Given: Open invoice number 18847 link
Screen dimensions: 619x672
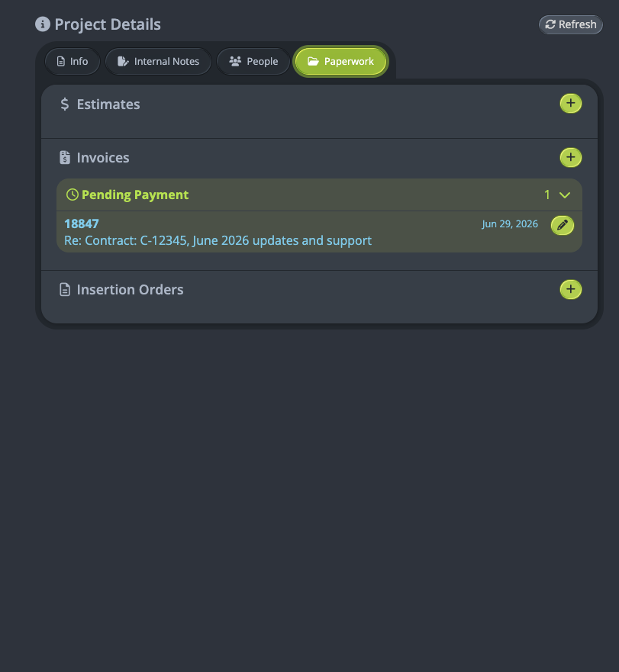Looking at the screenshot, I should coord(82,223).
